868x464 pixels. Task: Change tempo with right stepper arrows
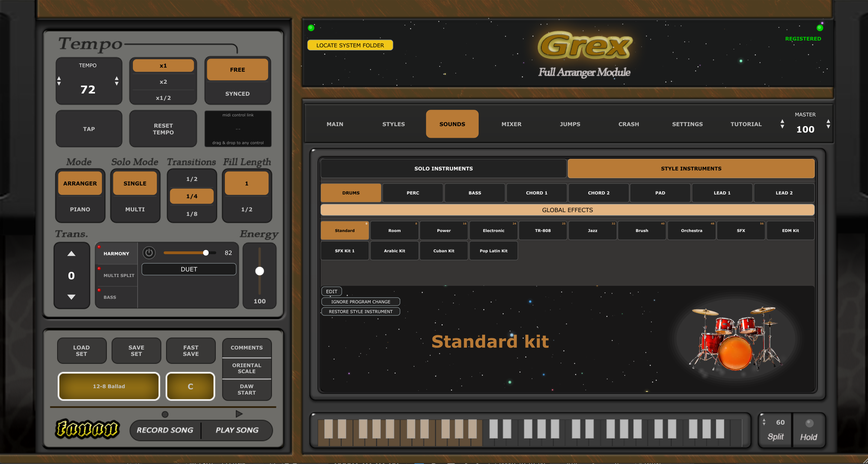(117, 81)
